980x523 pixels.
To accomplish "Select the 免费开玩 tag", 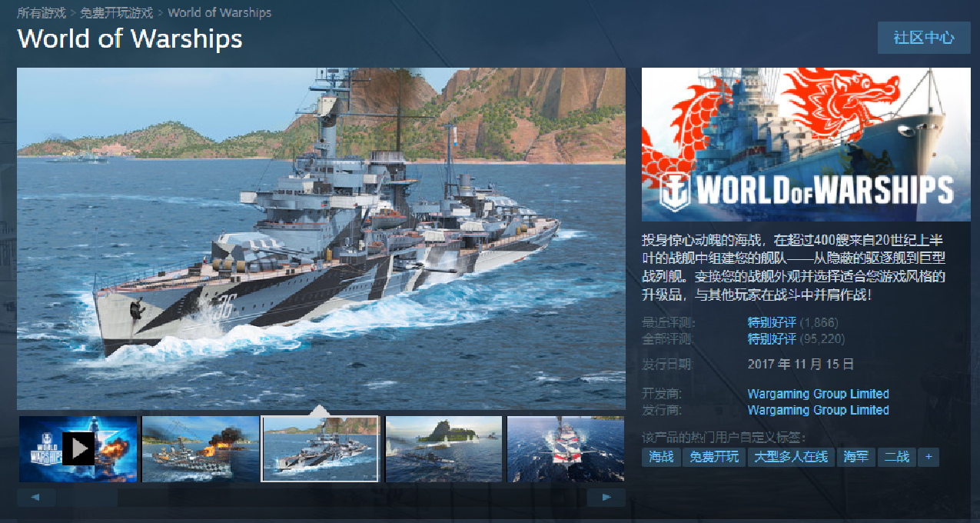I will [x=713, y=457].
